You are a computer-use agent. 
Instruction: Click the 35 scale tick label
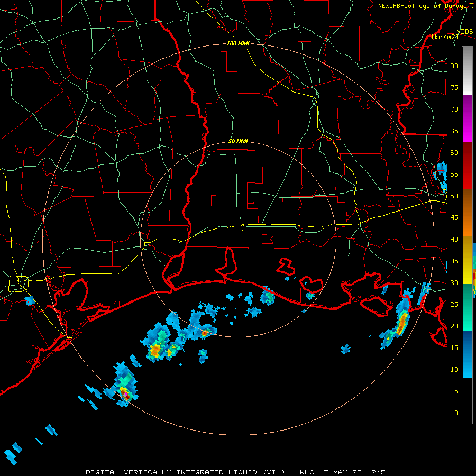454,261
